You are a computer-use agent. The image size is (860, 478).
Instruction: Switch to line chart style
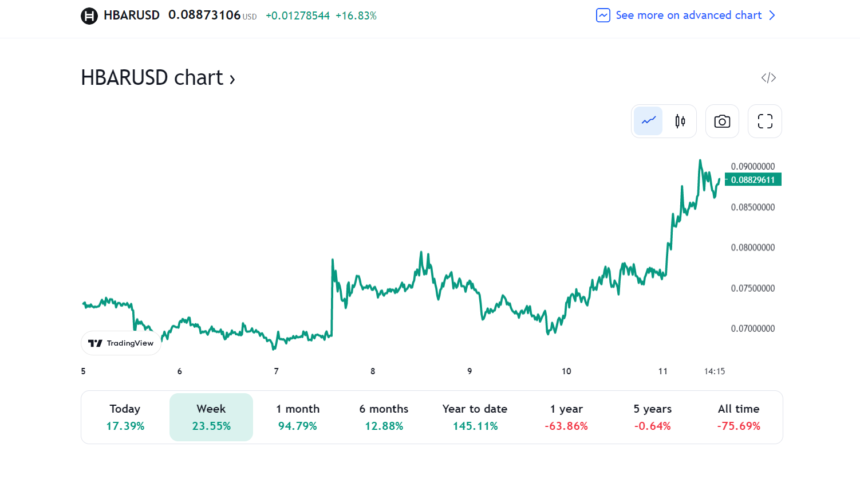(x=649, y=121)
